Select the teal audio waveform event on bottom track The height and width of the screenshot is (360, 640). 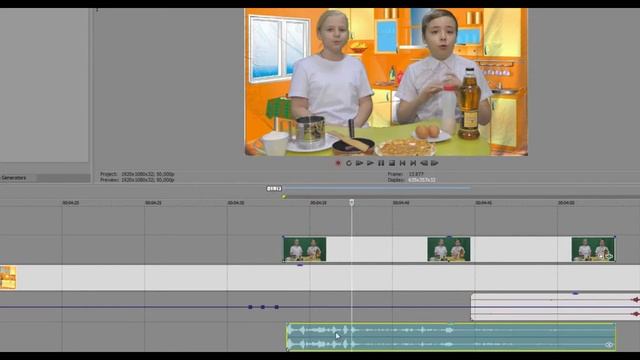(x=451, y=337)
